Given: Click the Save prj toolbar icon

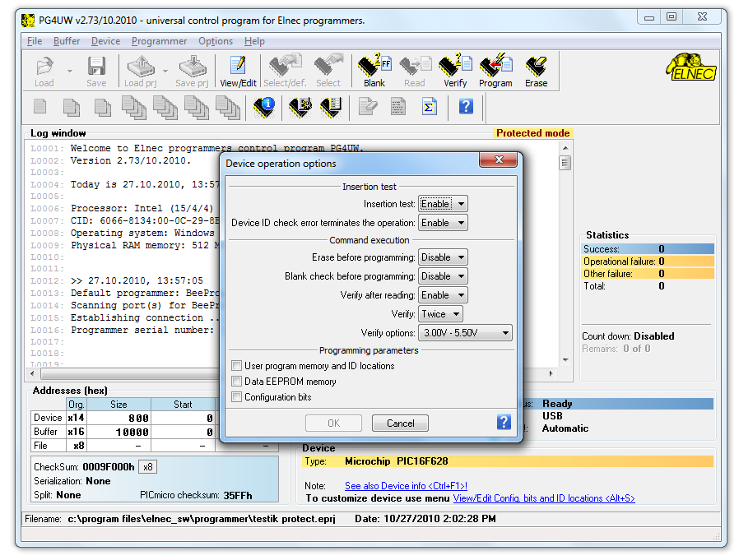Looking at the screenshot, I should pos(192,71).
